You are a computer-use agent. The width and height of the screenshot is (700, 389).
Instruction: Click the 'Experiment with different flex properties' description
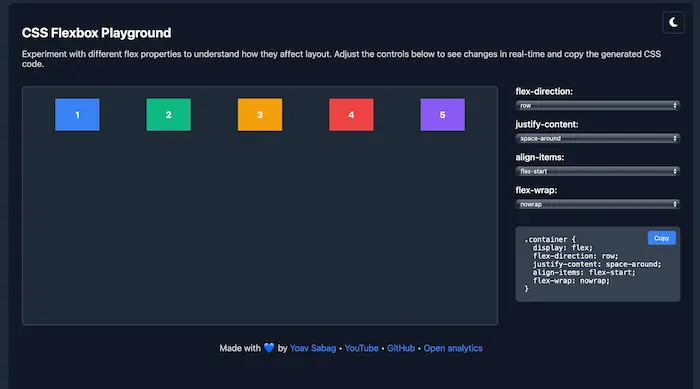click(x=342, y=59)
